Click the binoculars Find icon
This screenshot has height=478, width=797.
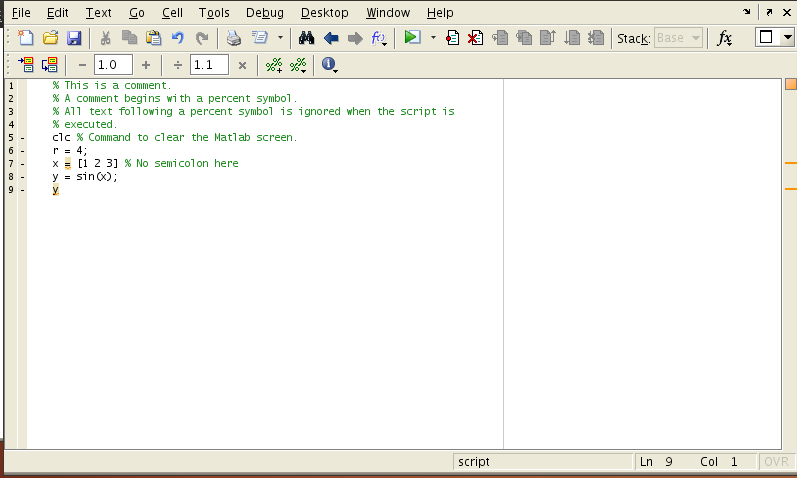tap(307, 38)
